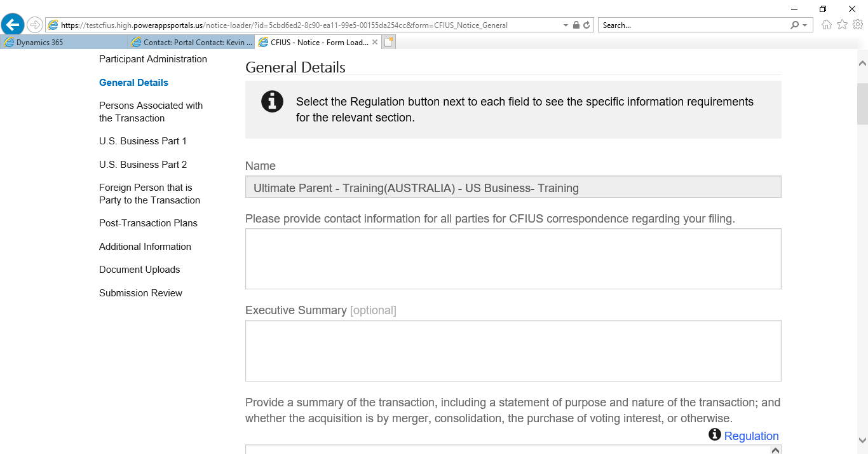
Task: Switch to the Dynamics 365 tab
Action: click(64, 43)
